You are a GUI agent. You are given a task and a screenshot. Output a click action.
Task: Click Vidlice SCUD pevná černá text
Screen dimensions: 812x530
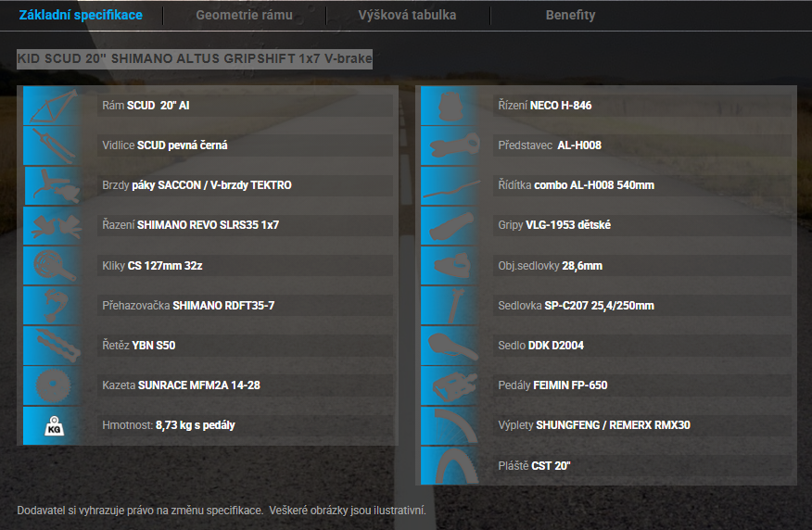point(165,145)
